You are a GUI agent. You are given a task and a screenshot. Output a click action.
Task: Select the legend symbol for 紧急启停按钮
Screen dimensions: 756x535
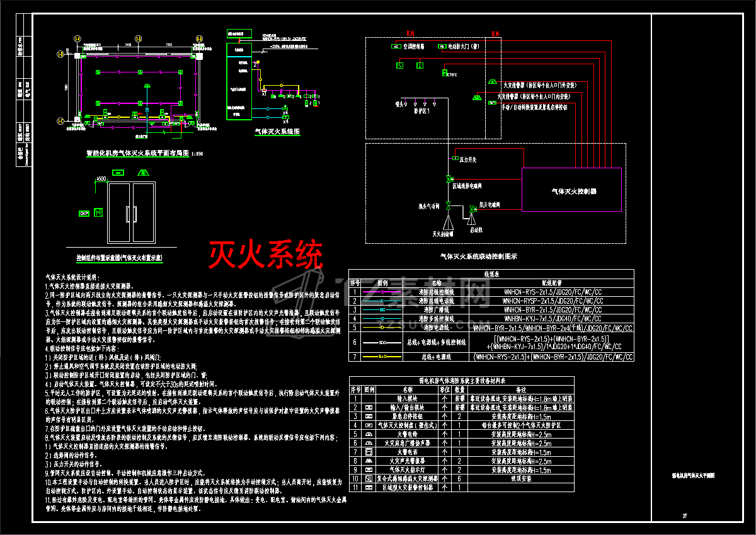(x=367, y=417)
